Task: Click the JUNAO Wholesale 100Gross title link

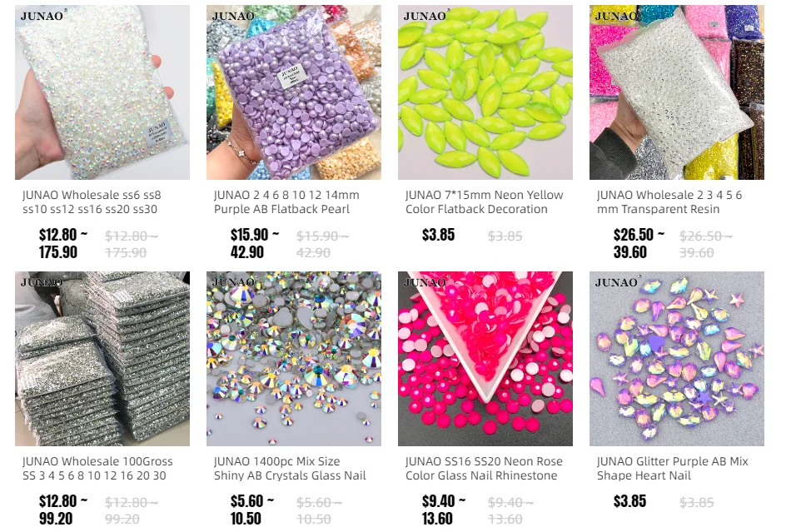Action: point(97,469)
